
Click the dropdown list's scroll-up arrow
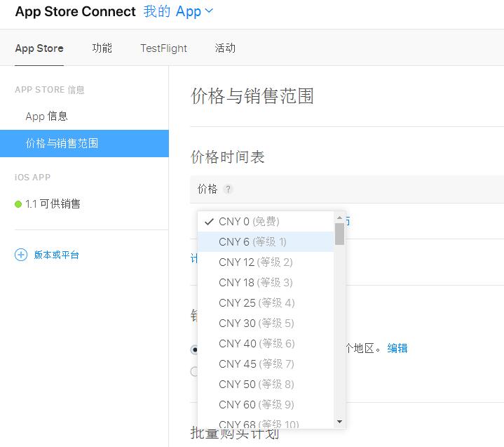click(x=340, y=217)
